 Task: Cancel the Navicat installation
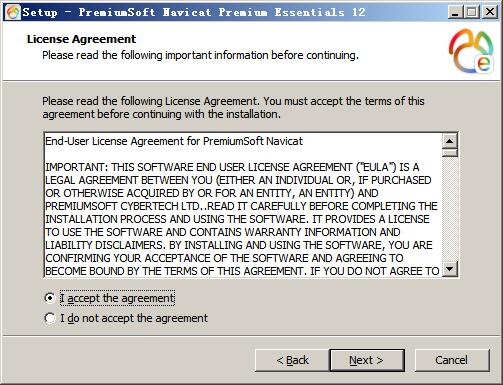[x=452, y=360]
